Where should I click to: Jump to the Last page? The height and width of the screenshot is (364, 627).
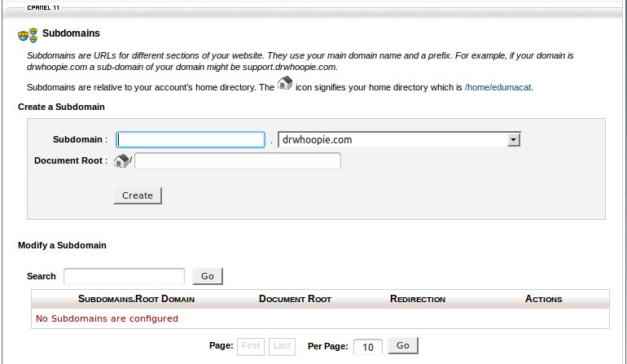coord(282,346)
